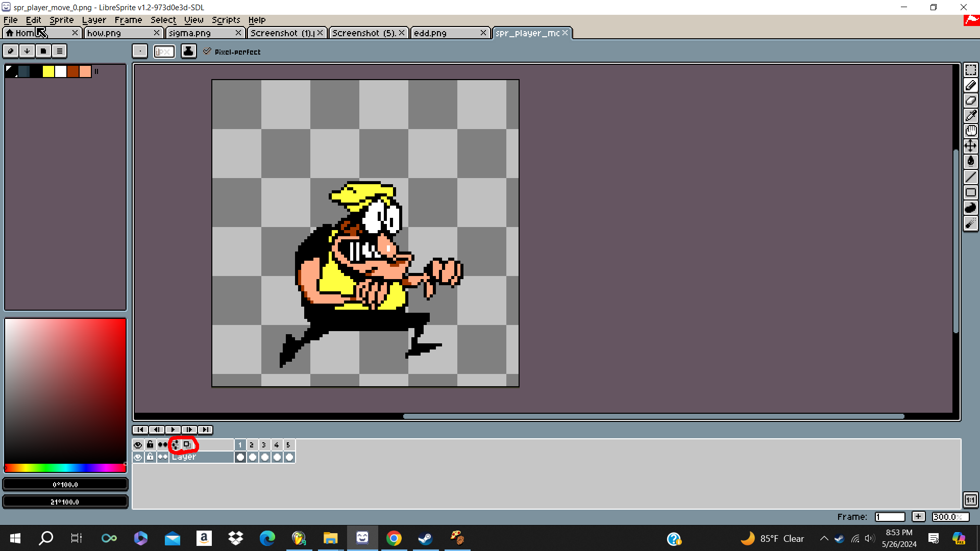Viewport: 980px width, 551px height.
Task: Switch to the sigma.png tab
Action: [x=190, y=33]
